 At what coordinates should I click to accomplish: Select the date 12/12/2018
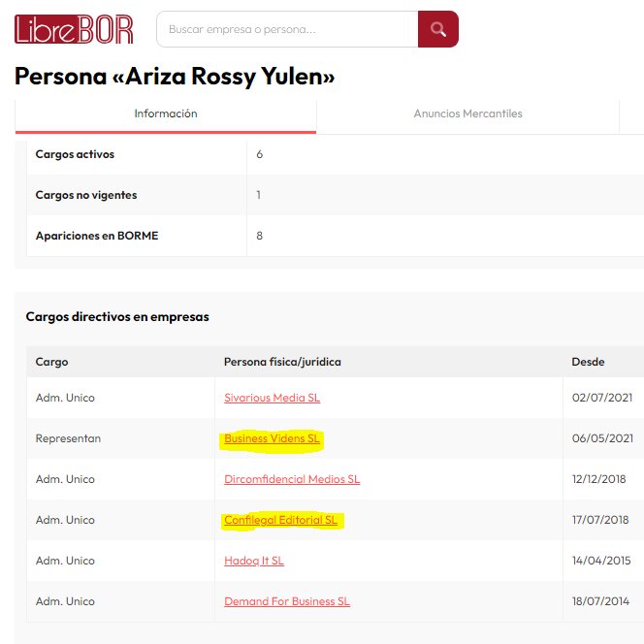(598, 479)
